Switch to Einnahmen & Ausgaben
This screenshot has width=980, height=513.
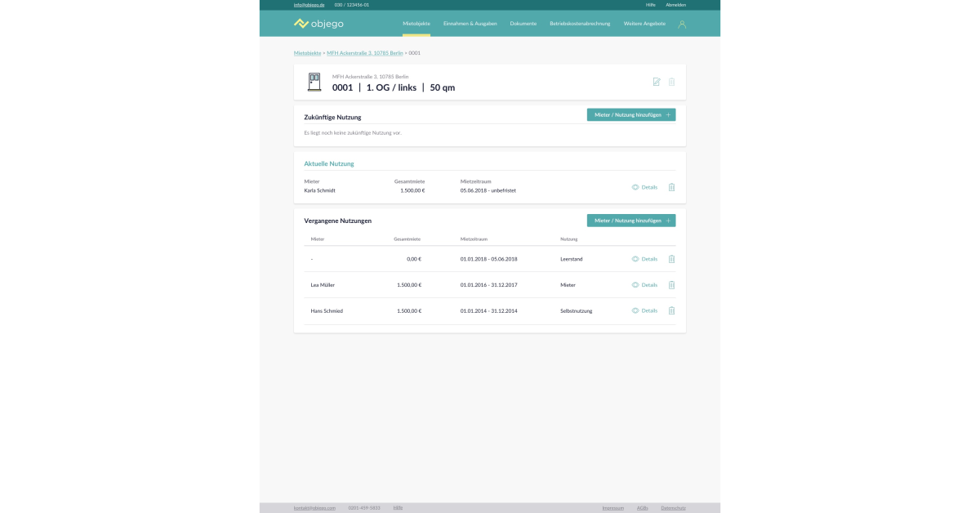470,24
